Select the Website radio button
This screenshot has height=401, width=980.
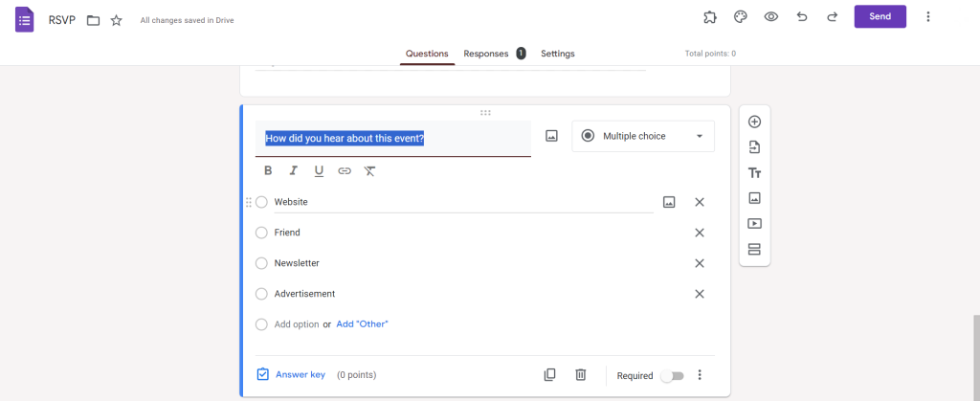[261, 202]
